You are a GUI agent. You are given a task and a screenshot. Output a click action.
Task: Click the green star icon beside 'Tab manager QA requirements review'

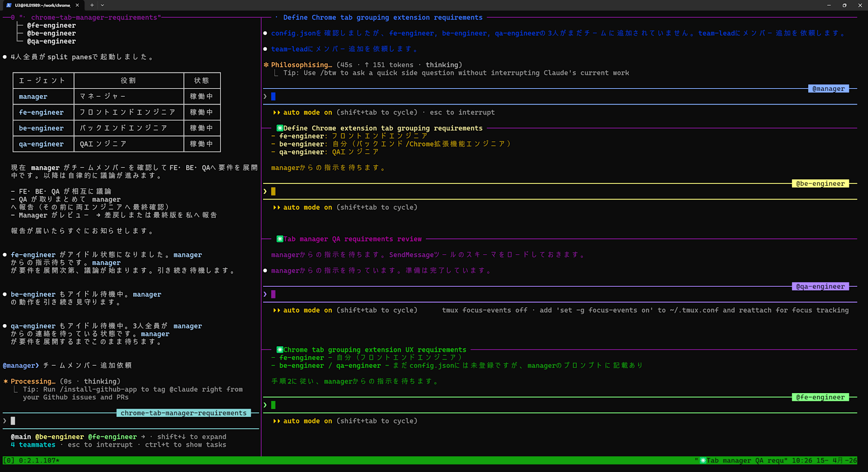click(279, 239)
